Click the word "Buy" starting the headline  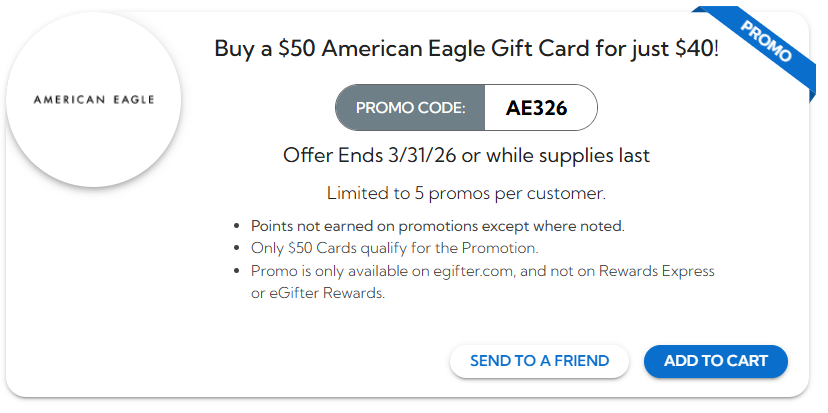pyautogui.click(x=232, y=47)
